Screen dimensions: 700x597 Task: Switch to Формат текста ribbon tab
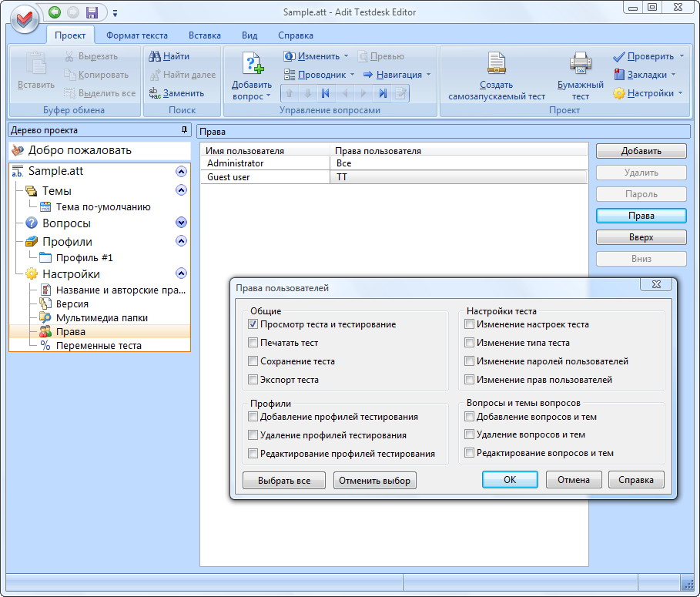coord(137,35)
